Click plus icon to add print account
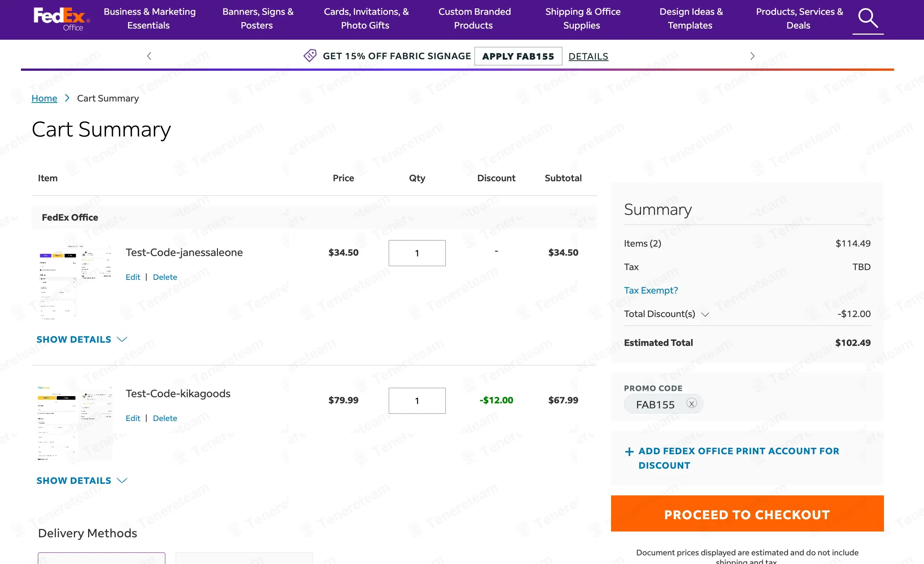The image size is (924, 564). tap(629, 451)
